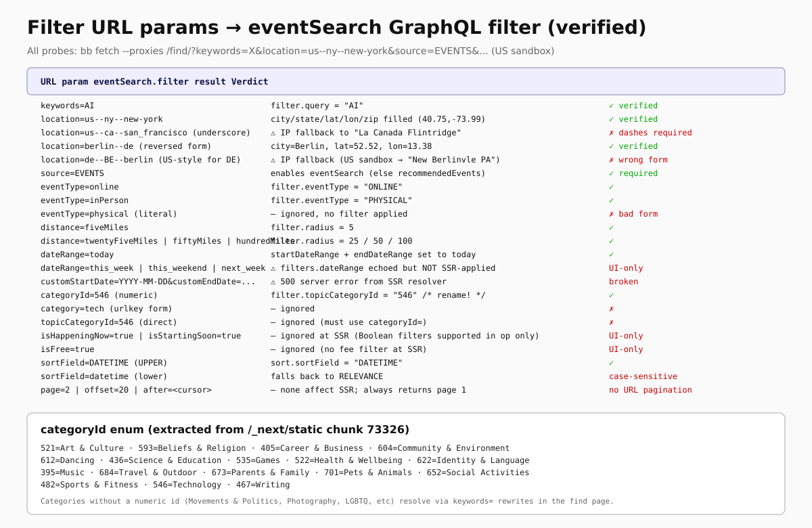
Task: Click the table header 'URL param eventSearch.filter result Verdict'
Action: click(x=154, y=81)
